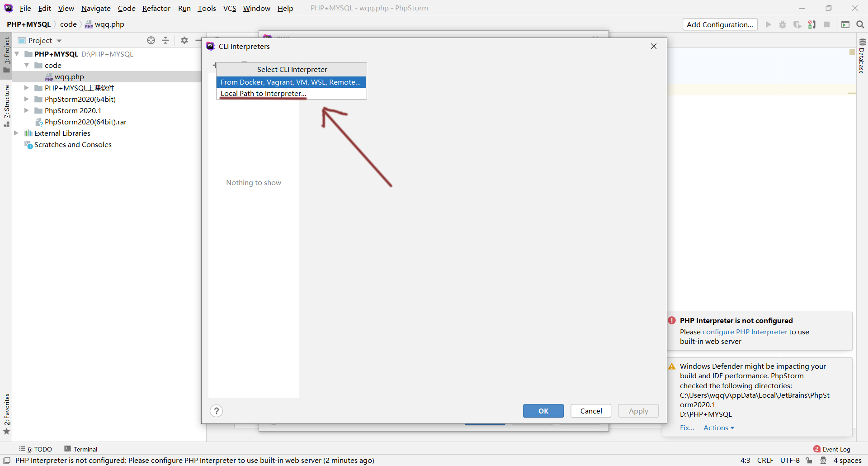
Task: Open the Favorites star tool window
Action: tap(7, 414)
